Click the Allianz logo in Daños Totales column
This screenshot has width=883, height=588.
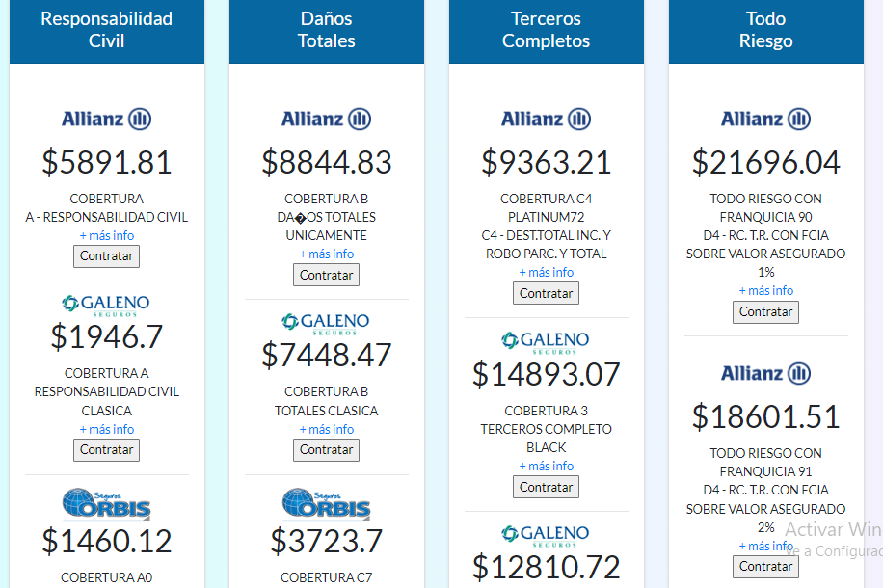click(326, 119)
